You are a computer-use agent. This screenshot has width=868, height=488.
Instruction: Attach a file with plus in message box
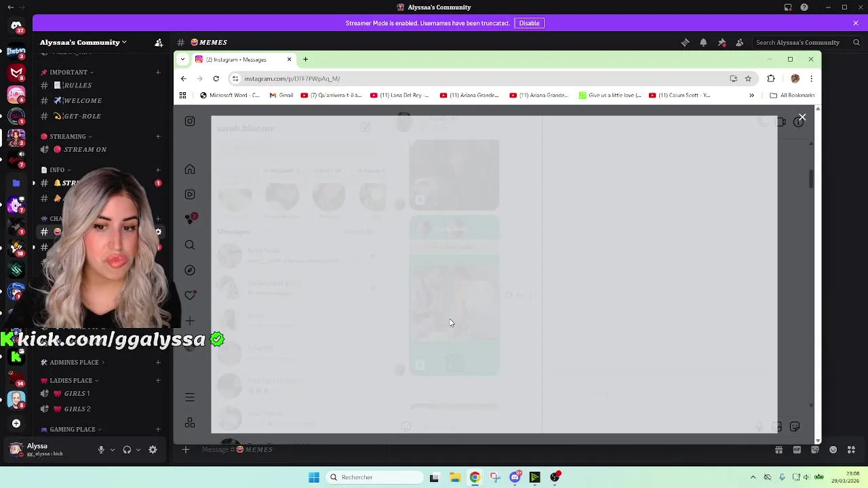[x=185, y=449]
